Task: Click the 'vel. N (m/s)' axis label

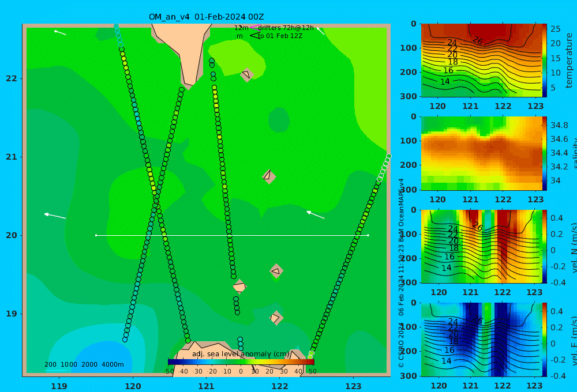Action: click(574, 247)
